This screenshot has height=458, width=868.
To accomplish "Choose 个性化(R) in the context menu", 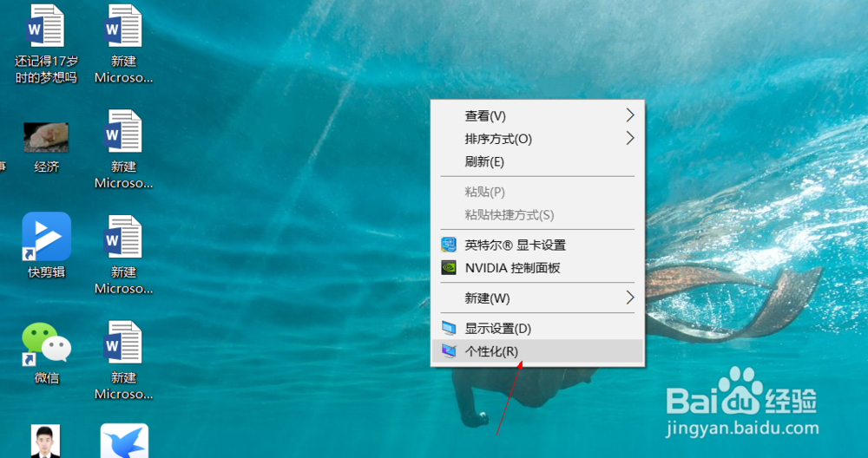I will [537, 351].
